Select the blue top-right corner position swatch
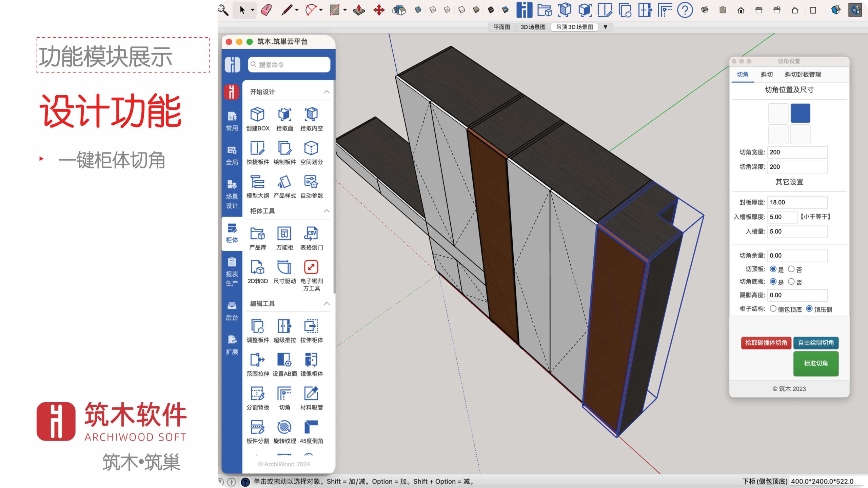 coord(800,113)
